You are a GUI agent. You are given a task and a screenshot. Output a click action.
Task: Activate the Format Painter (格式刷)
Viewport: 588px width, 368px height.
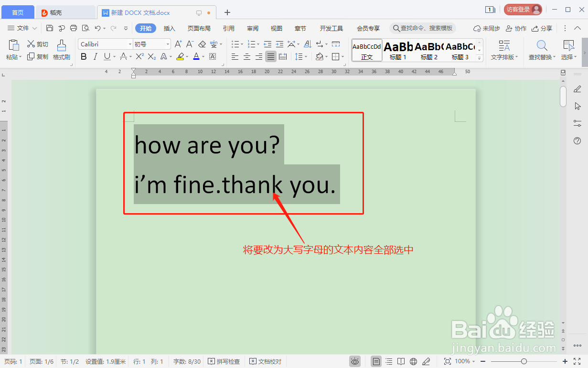click(x=62, y=50)
